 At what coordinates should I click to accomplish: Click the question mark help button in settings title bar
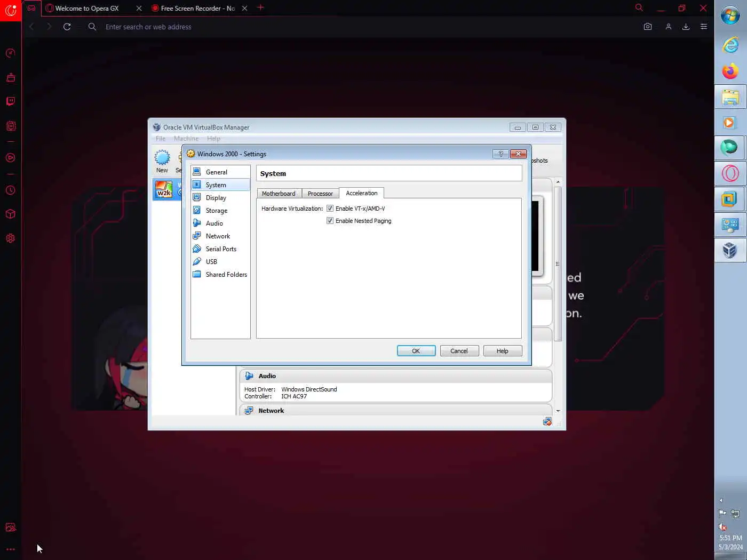point(500,154)
